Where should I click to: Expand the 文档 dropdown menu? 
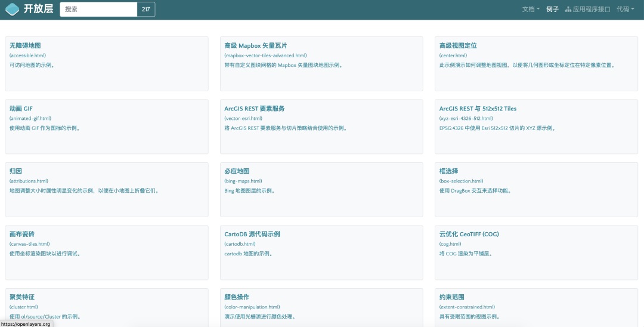click(531, 10)
